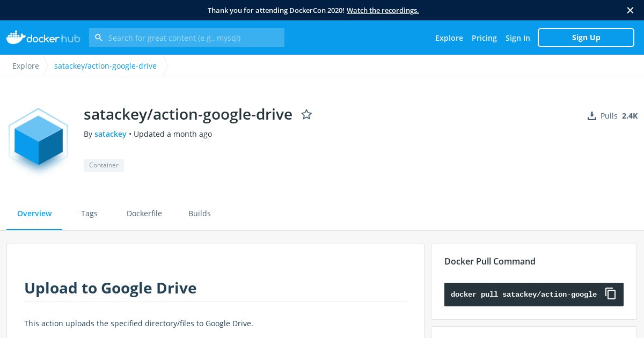Switch to the Tags tab
This screenshot has height=338, width=644.
pyautogui.click(x=89, y=214)
